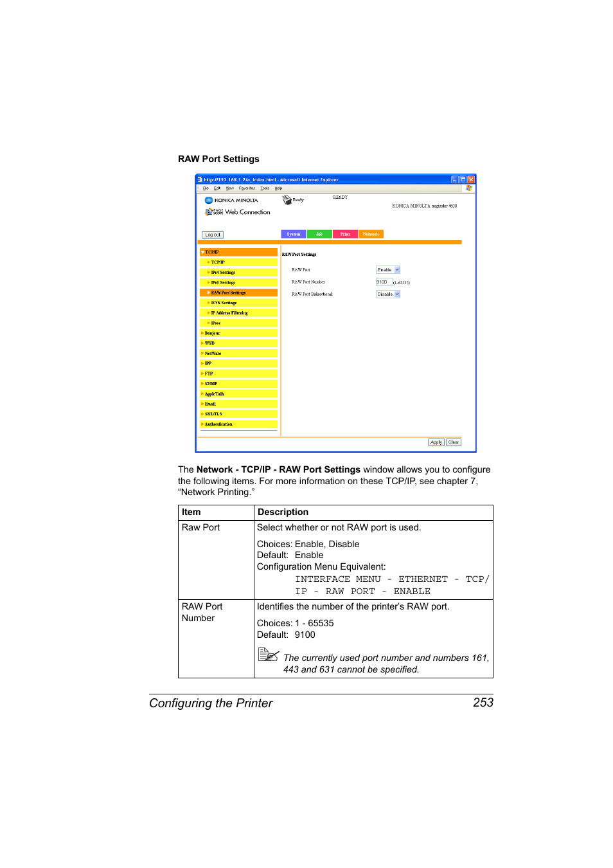Expand the SNMP section
Viewport: 613px width, 868px height.
pyautogui.click(x=238, y=384)
